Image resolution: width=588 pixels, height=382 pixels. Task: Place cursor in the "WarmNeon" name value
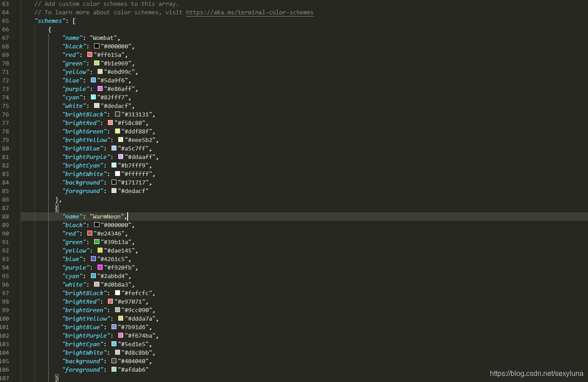[x=107, y=216]
